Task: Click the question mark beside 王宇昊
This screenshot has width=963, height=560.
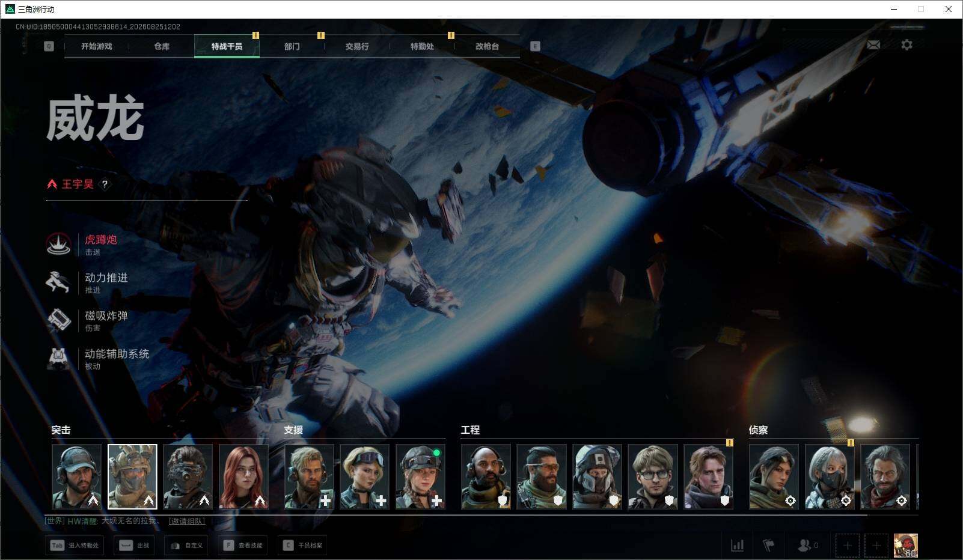Action: (x=105, y=184)
